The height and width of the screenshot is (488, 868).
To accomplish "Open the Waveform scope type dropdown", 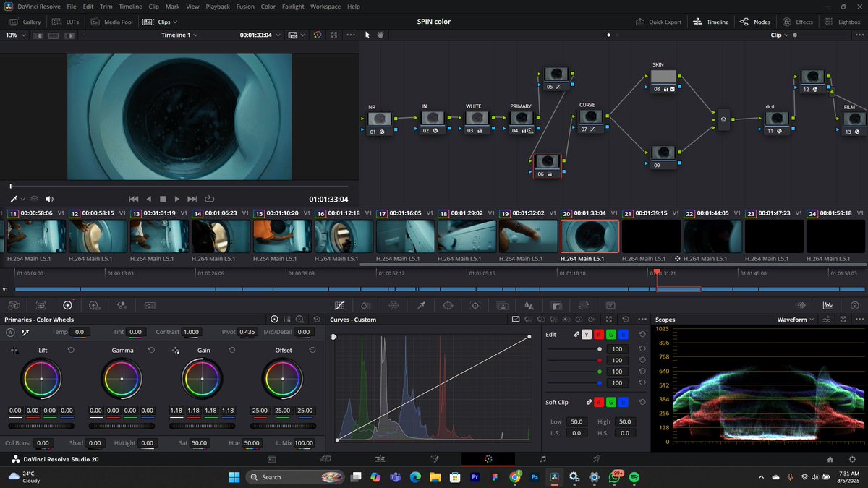I will [796, 320].
